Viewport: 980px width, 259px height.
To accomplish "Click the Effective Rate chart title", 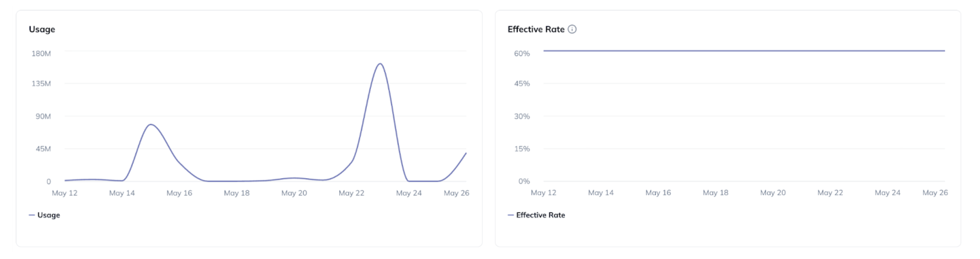I will coord(535,29).
